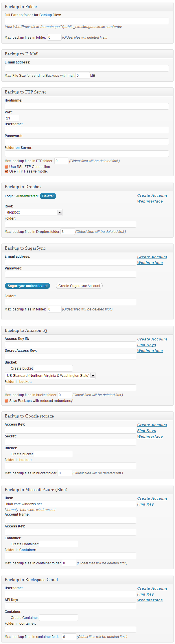This screenshot has width=175, height=644.
Task: Open Amazon S3 Find Keys link
Action: (x=147, y=345)
